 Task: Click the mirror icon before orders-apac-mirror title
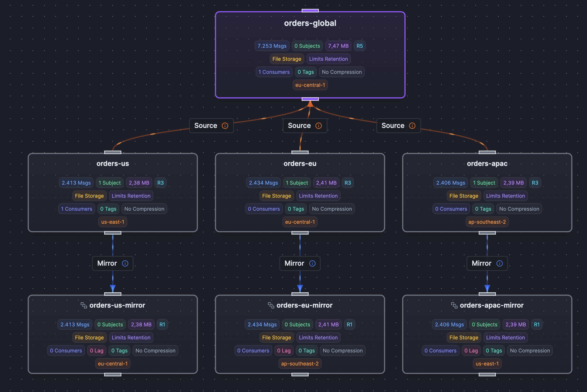[454, 305]
